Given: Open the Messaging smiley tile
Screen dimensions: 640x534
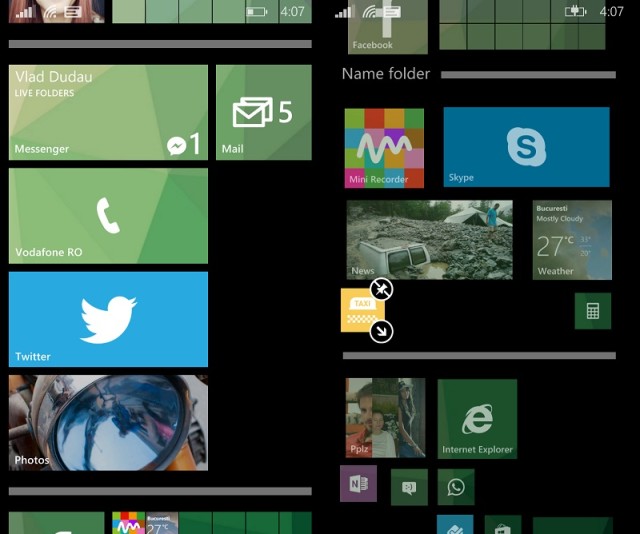Looking at the screenshot, I should [x=409, y=487].
